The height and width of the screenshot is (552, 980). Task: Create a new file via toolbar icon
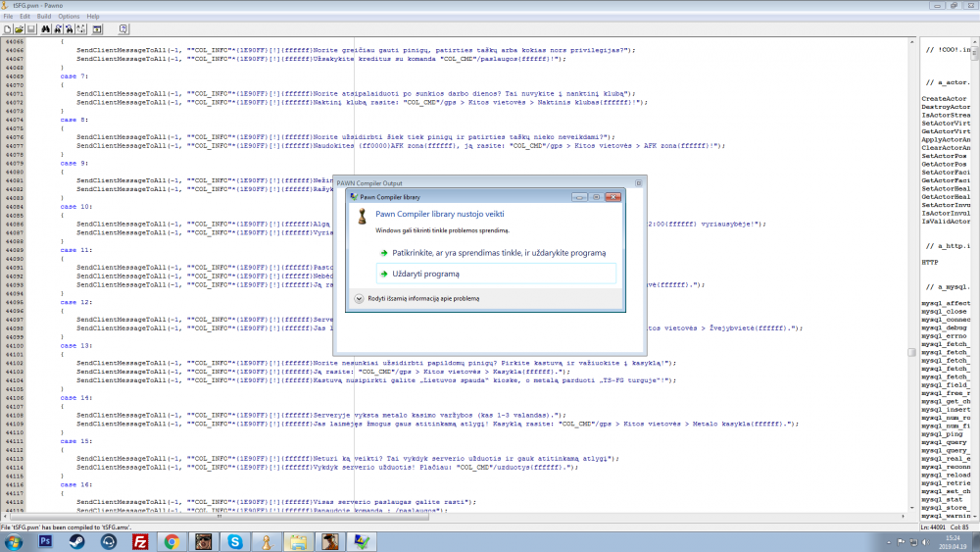7,29
